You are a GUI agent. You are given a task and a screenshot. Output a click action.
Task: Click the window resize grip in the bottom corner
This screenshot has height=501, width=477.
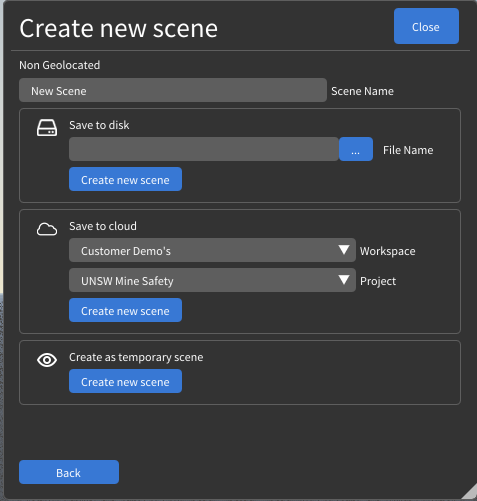click(x=470, y=493)
